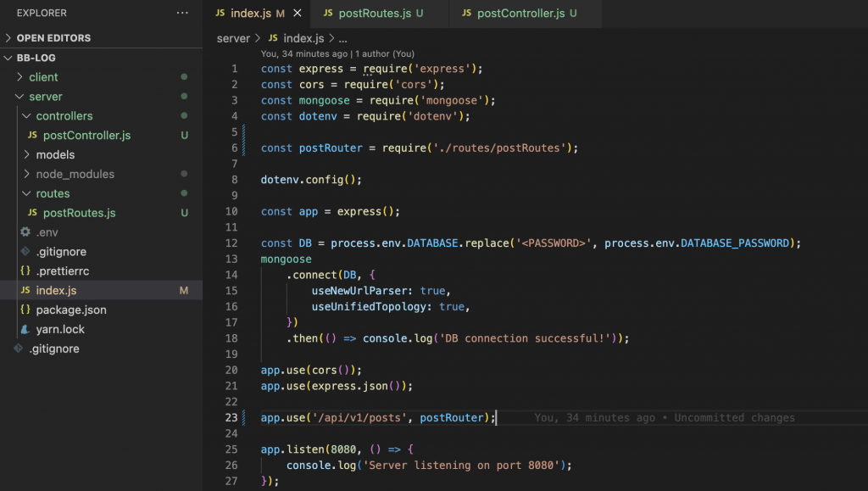This screenshot has height=491, width=868.
Task: Click 'useUnifiedTopology' on line 16
Action: coord(371,307)
